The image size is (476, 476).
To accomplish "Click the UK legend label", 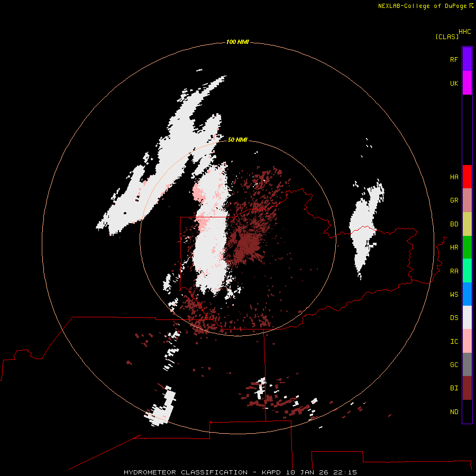I will (454, 83).
